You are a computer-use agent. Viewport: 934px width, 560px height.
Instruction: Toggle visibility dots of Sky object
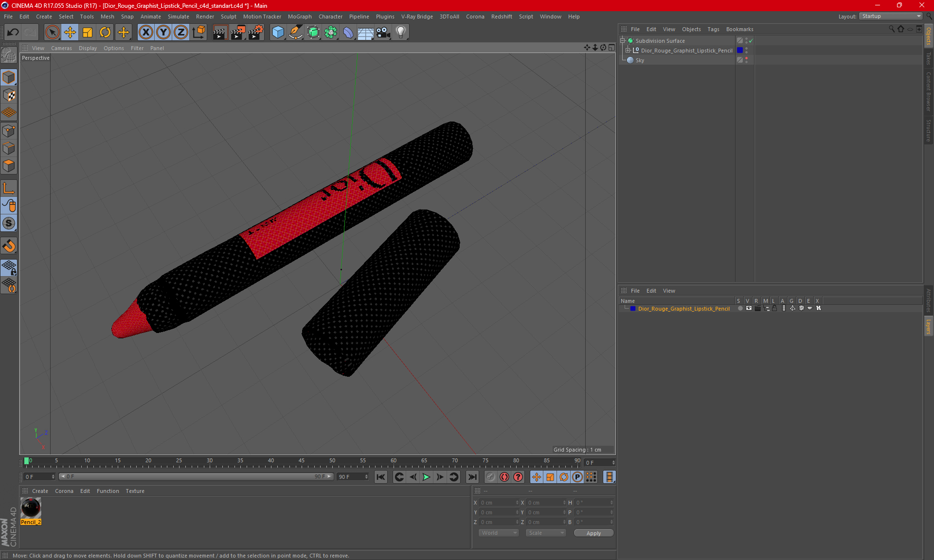[x=746, y=60]
